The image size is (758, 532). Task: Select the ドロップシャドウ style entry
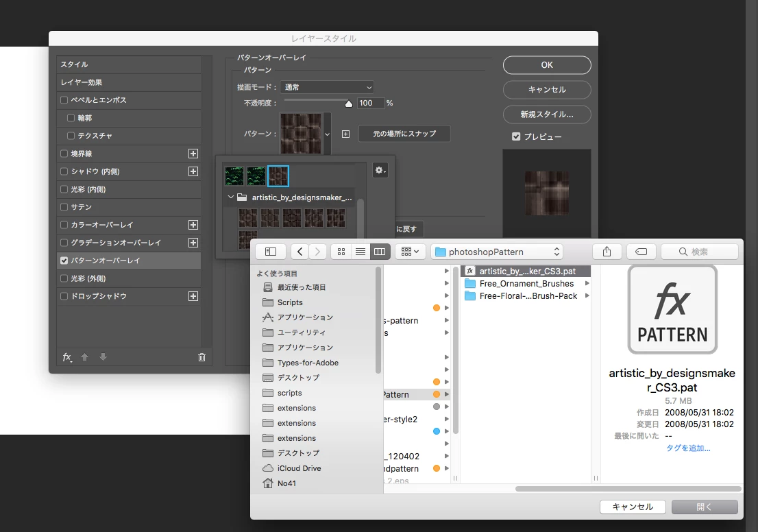click(99, 296)
